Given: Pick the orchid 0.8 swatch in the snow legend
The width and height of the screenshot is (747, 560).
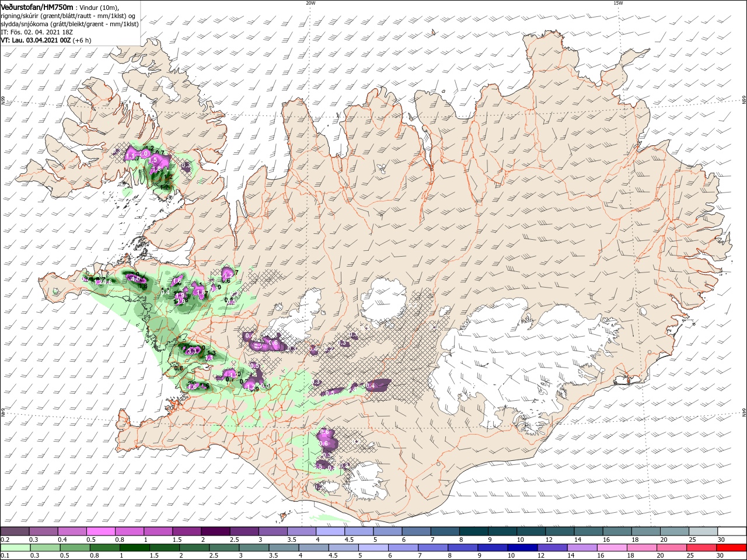Looking at the screenshot, I should point(130,531).
